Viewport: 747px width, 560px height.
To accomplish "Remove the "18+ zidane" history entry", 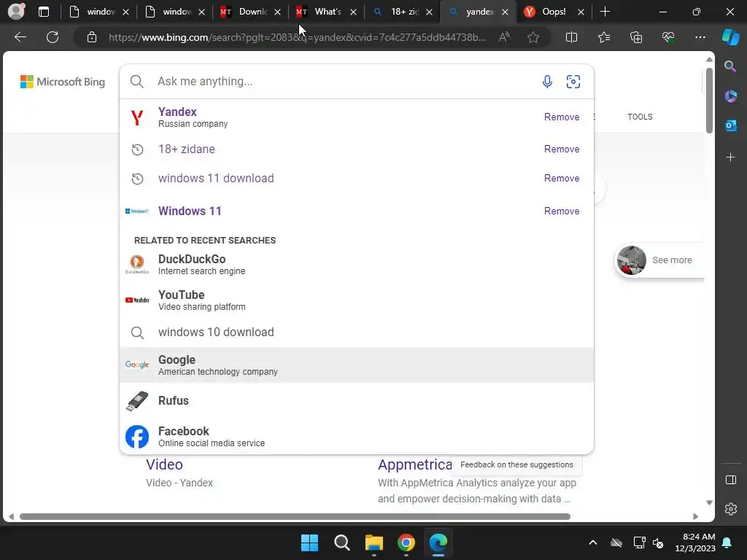I will coord(562,149).
